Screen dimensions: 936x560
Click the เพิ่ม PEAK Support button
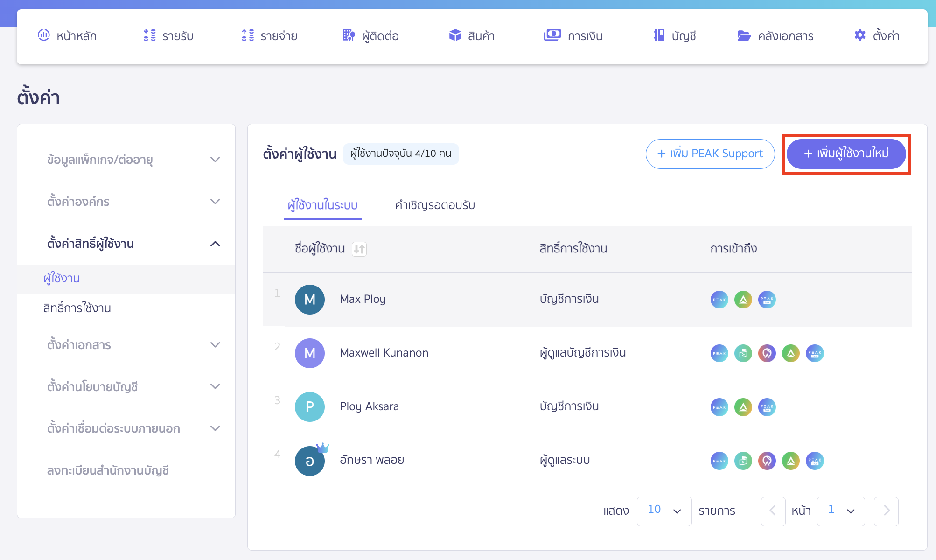click(x=710, y=154)
